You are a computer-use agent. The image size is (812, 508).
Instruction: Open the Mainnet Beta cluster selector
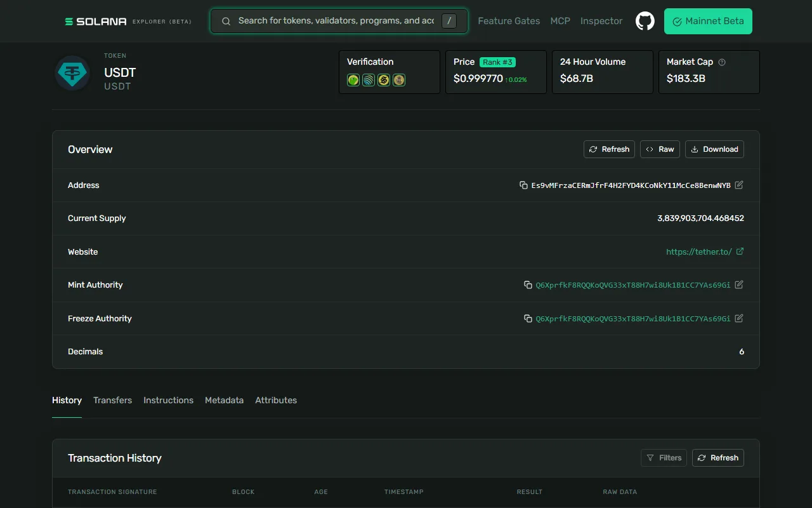pyautogui.click(x=708, y=21)
